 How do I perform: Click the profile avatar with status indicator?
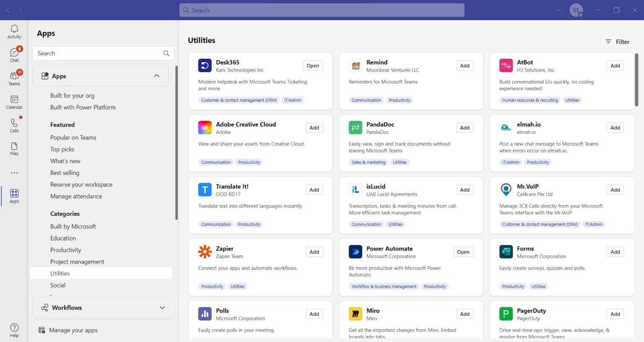coord(576,10)
